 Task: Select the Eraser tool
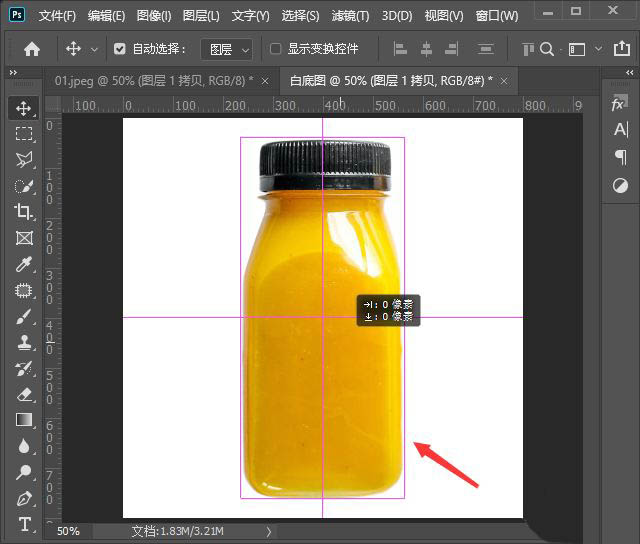[24, 395]
